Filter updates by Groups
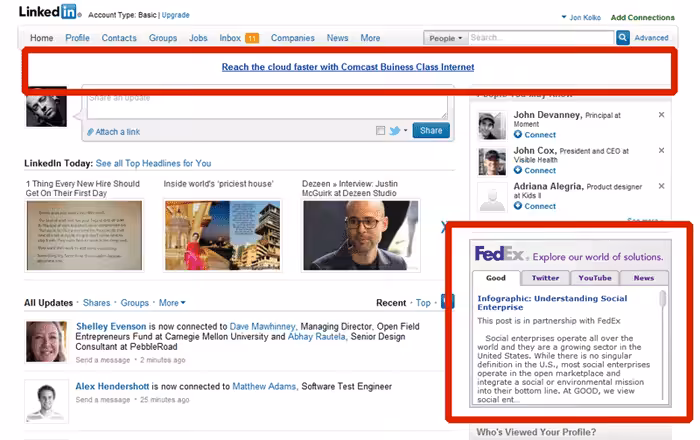Viewport: 700px width, 440px height. tap(134, 303)
